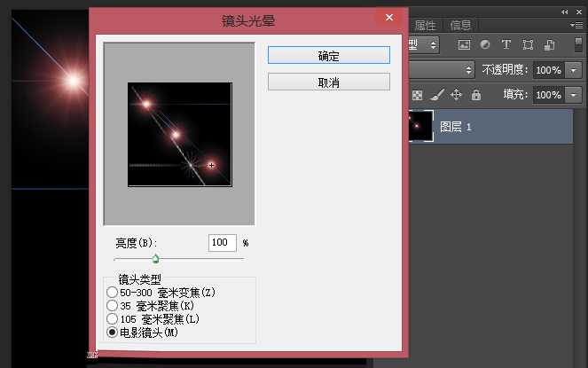Click the 亮度 brightness slider handle
588x368 pixels.
[155, 259]
